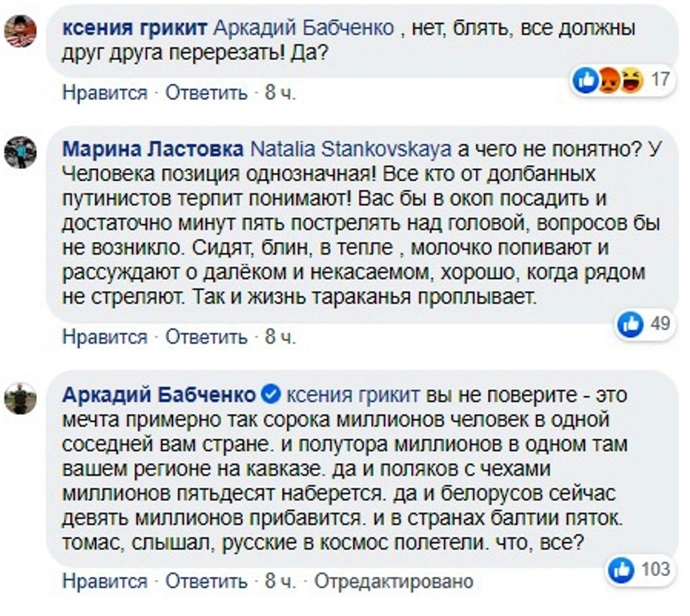This screenshot has width=690, height=616.
Task: Reply to the ксения грикит comment via Ответить
Action: (207, 93)
